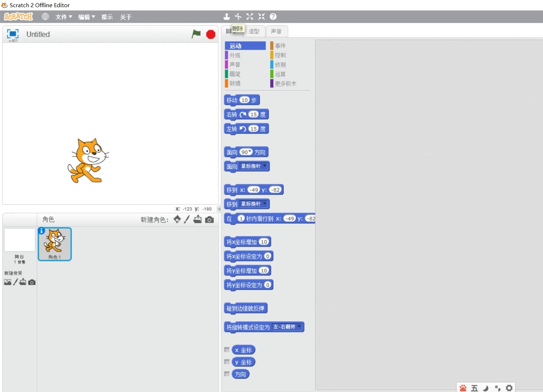The height and width of the screenshot is (392, 543).
Task: Open 编辑 menu
Action: (x=87, y=17)
